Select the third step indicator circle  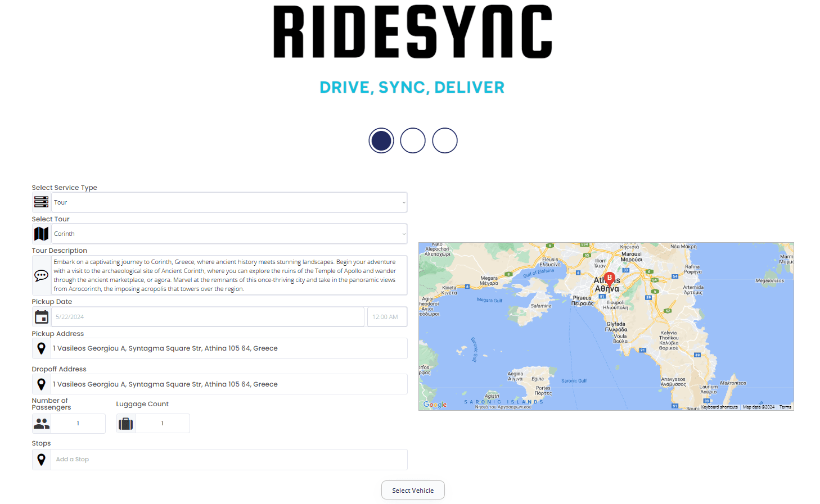[445, 140]
